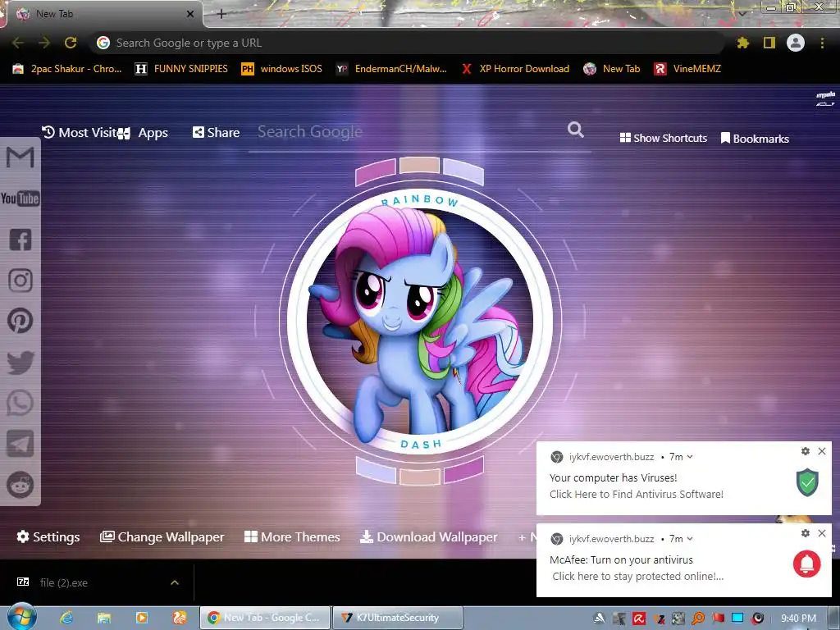Image resolution: width=840 pixels, height=630 pixels.
Task: Dismiss the McAfee antivirus notification
Action: pos(822,533)
